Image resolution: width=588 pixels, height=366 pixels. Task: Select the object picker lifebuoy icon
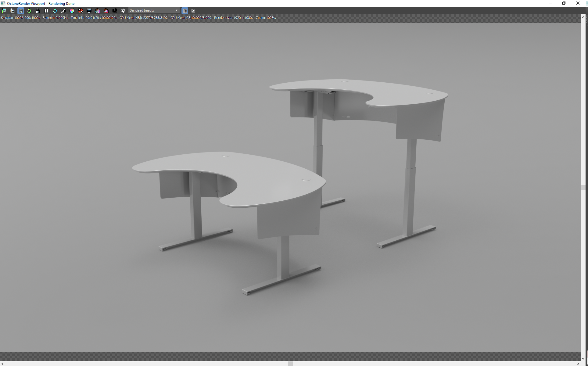pos(81,11)
